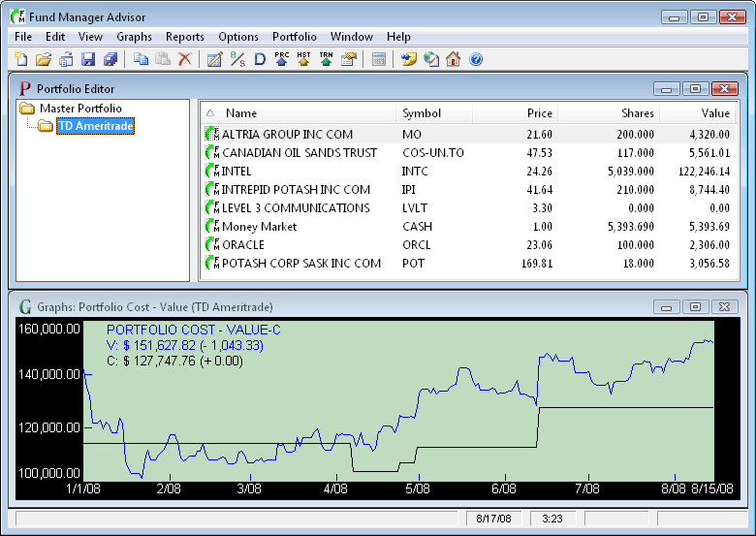The height and width of the screenshot is (536, 756).
Task: Click the 122,246.14 value cell
Action: click(704, 172)
